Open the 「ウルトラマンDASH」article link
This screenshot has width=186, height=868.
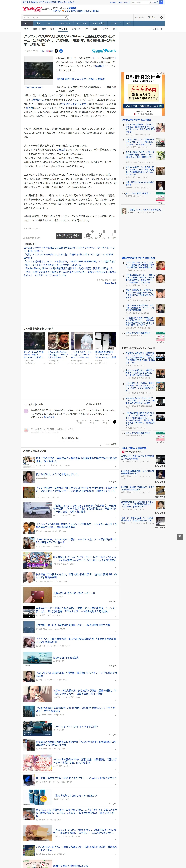(x=76, y=526)
